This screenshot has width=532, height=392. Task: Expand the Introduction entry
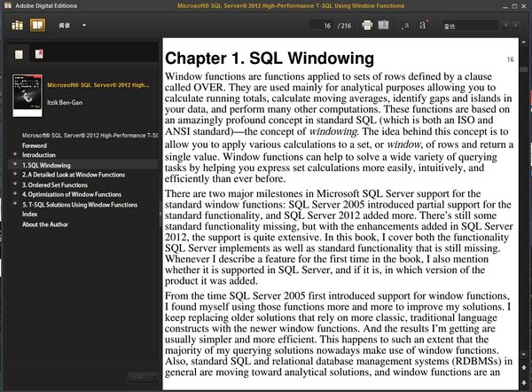click(15, 154)
